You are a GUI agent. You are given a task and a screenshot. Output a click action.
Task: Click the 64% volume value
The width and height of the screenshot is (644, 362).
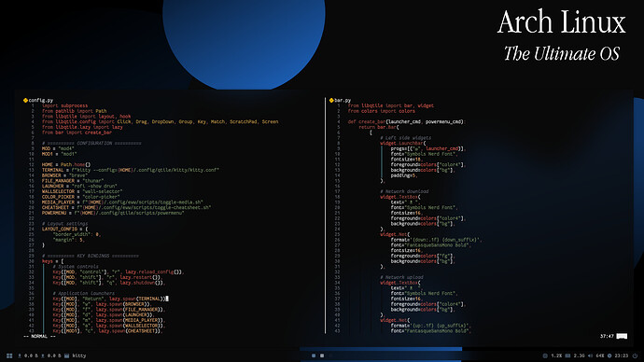600,355
